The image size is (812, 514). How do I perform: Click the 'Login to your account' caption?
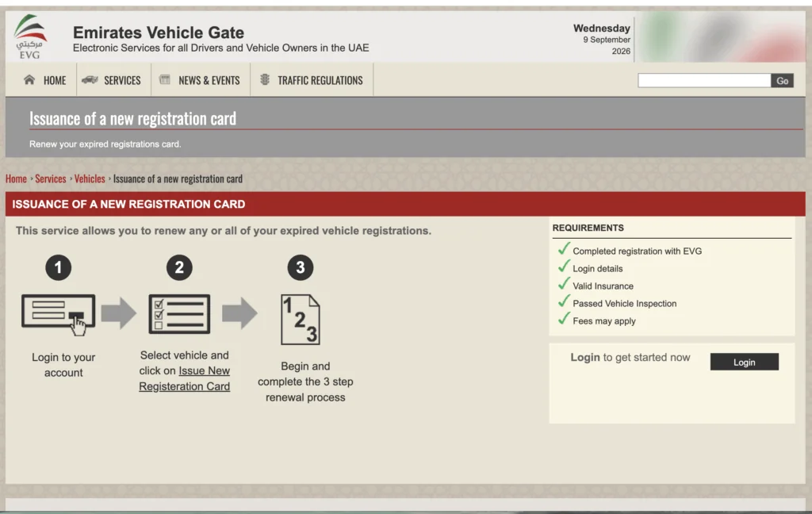click(x=63, y=365)
